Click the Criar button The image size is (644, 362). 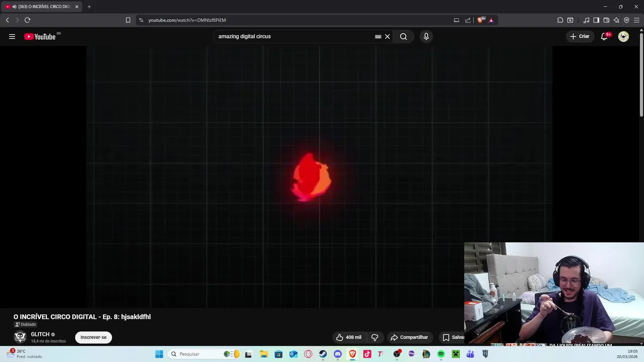tap(580, 36)
